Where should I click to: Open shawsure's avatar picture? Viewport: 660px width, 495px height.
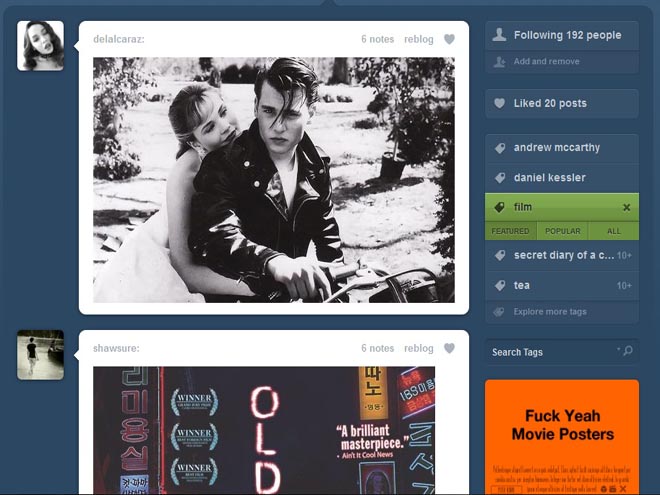[40, 355]
